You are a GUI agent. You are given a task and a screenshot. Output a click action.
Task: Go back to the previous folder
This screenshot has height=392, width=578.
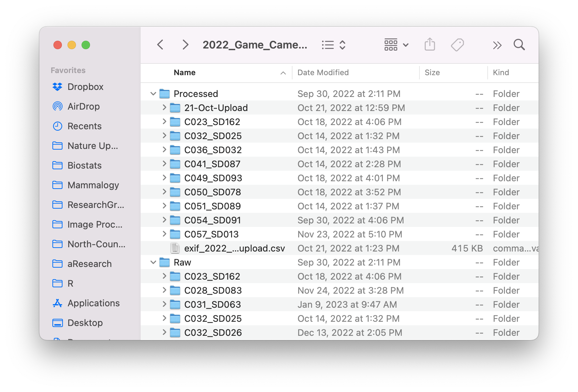(160, 45)
